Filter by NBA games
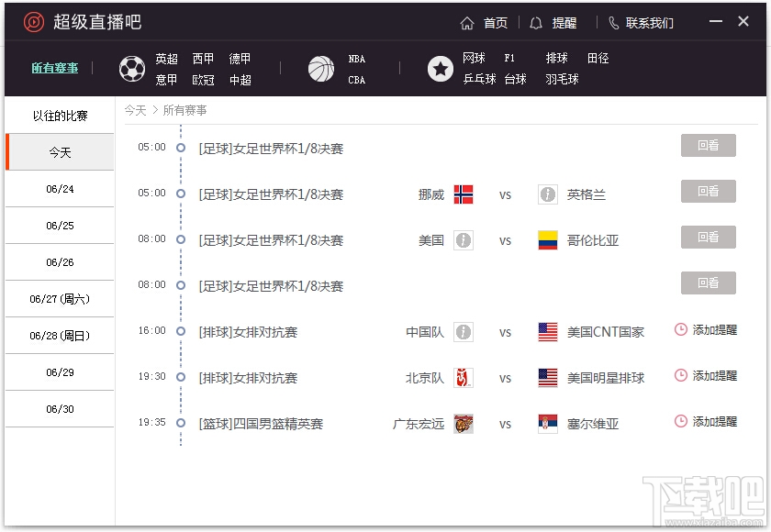771x532 pixels. (356, 59)
